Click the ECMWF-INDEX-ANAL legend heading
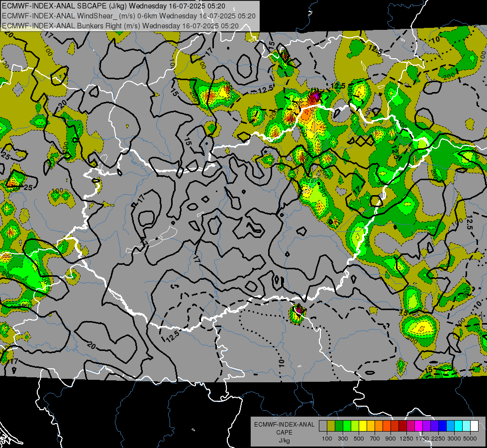This screenshot has height=448, width=487. (x=284, y=425)
